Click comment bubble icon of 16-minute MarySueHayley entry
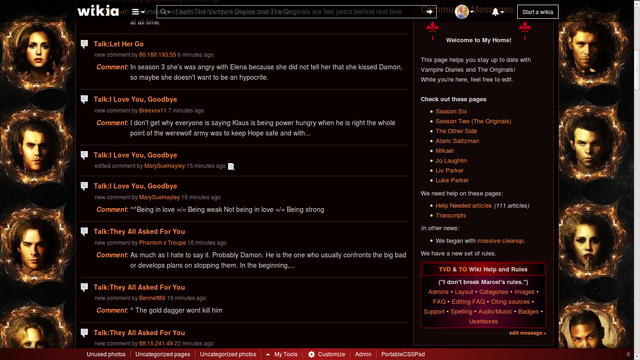Screen dimensions: 640x360 (84, 186)
